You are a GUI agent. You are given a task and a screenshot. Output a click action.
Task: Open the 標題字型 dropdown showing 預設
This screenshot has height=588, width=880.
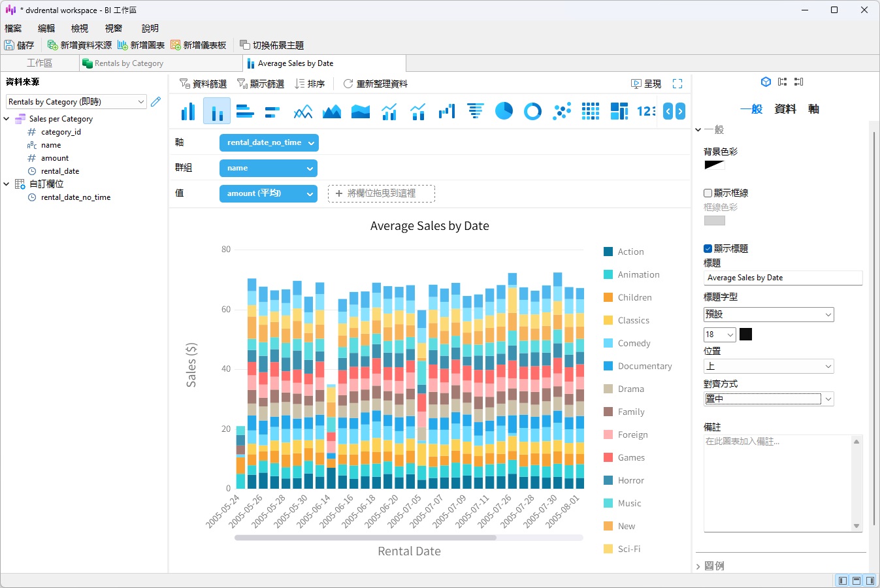click(769, 314)
